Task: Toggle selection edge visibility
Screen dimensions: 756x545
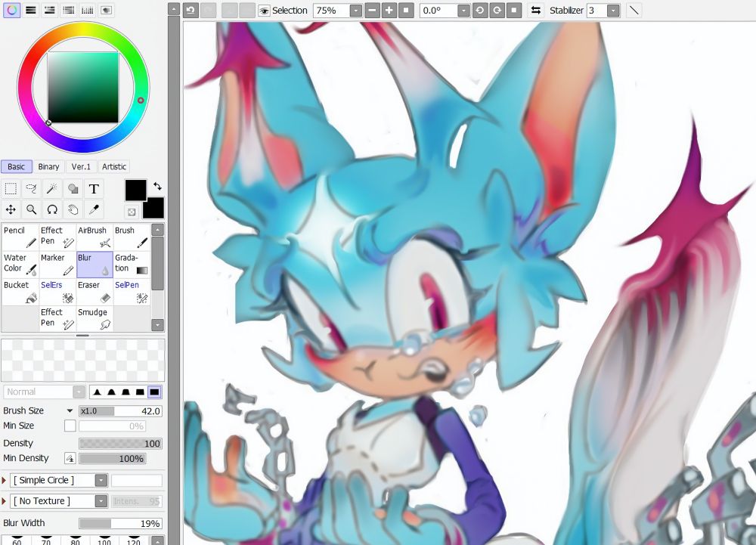Action: pyautogui.click(x=264, y=11)
